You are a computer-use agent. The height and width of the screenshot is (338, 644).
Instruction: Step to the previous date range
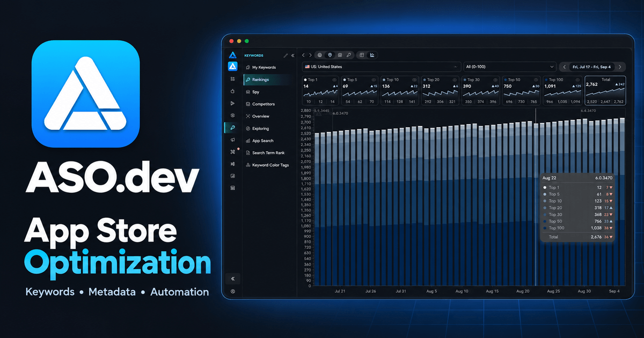coord(565,67)
